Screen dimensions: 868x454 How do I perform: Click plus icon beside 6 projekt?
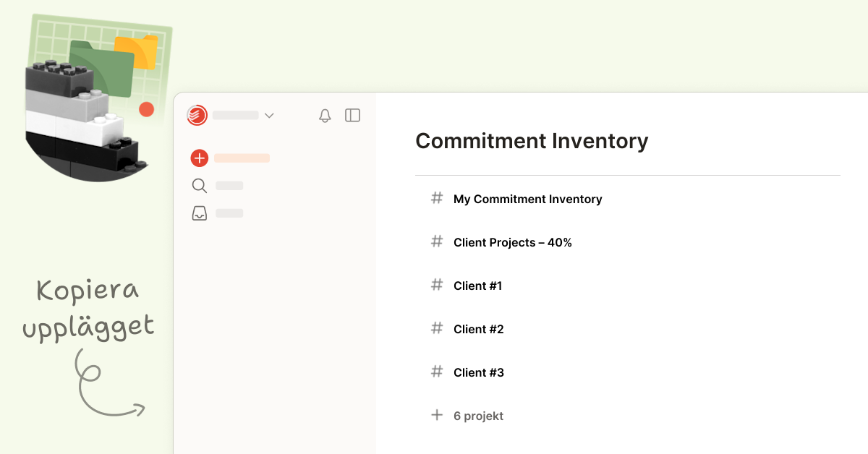[x=437, y=415]
